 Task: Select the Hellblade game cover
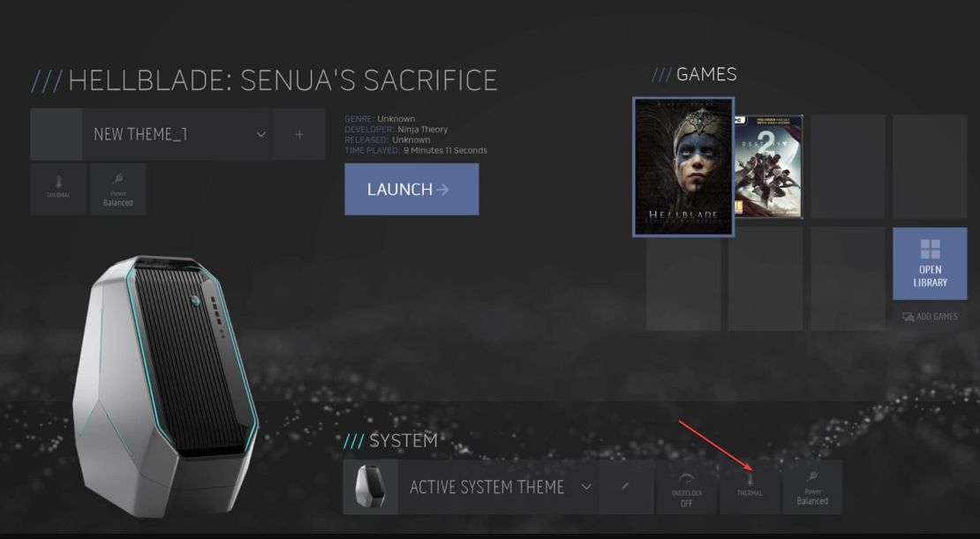click(683, 167)
